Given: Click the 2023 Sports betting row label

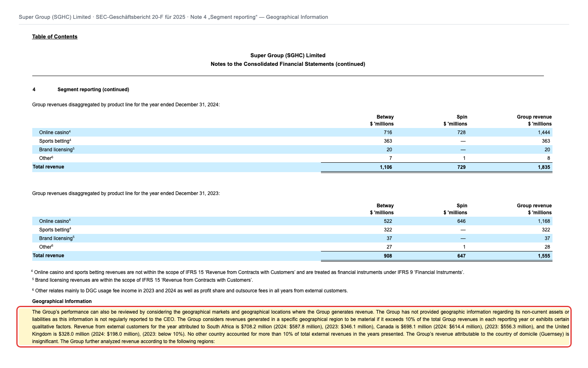Looking at the screenshot, I should tap(55, 230).
